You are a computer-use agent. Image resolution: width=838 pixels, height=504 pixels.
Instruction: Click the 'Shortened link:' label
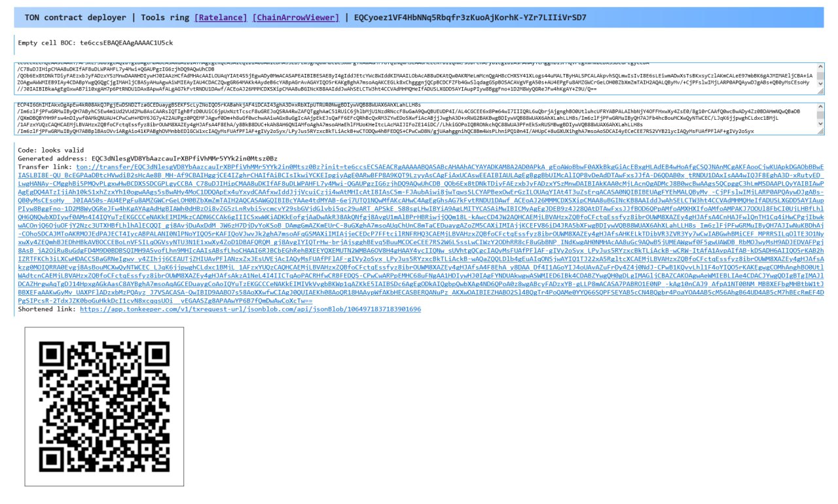point(46,309)
